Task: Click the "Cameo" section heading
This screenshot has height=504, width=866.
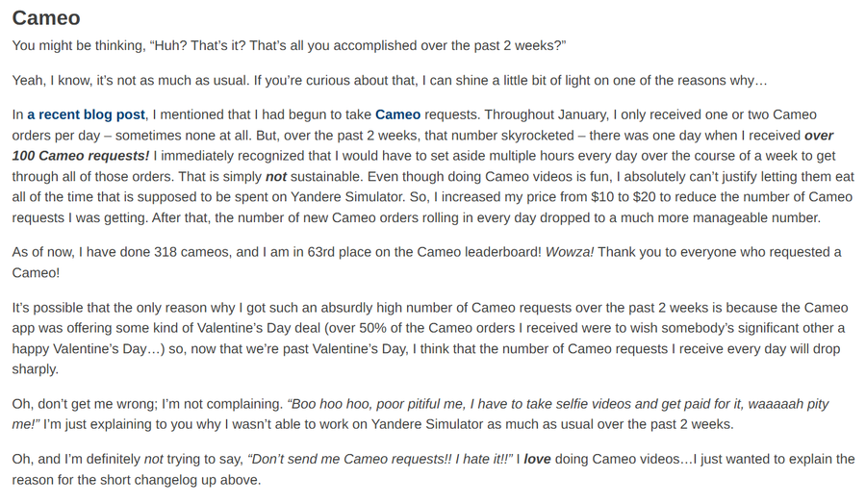Action: [46, 18]
